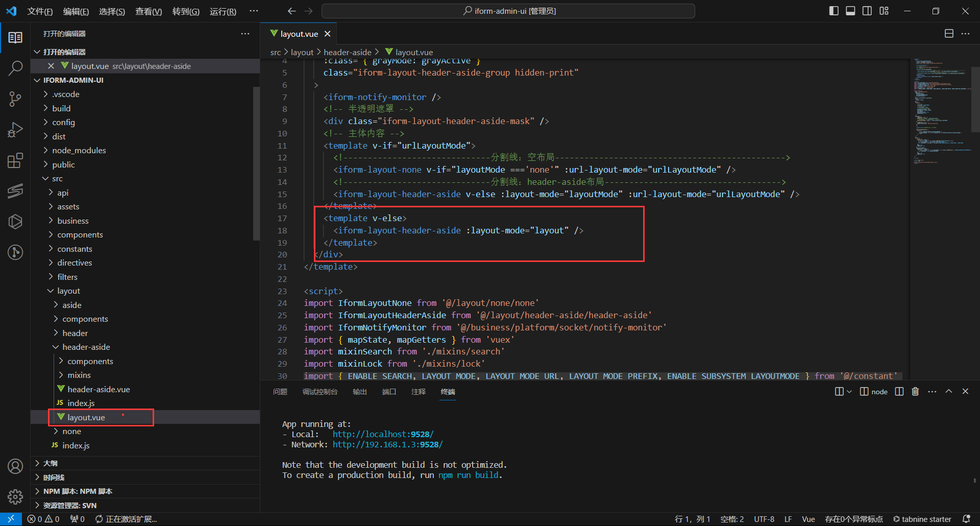Toggle the secondary sidebar visibility
This screenshot has width=980, height=526.
pos(867,11)
